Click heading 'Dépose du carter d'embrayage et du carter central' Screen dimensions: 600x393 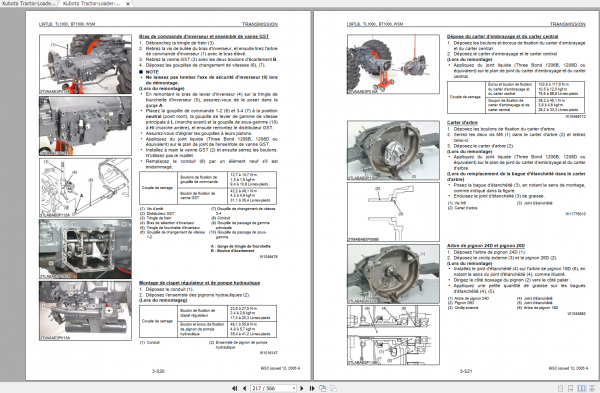tap(502, 36)
